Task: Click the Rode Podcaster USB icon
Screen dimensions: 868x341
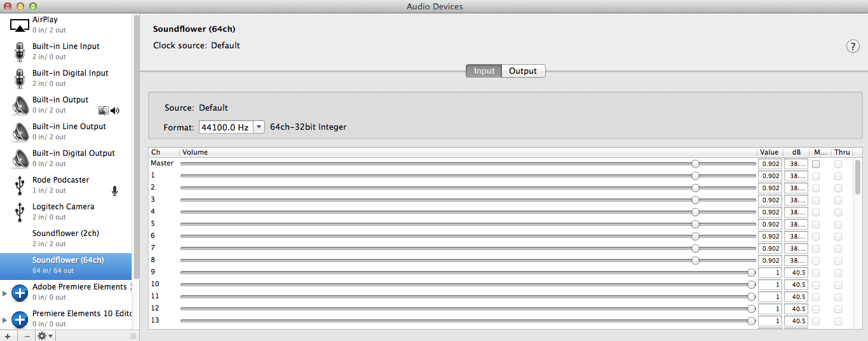Action: click(20, 185)
